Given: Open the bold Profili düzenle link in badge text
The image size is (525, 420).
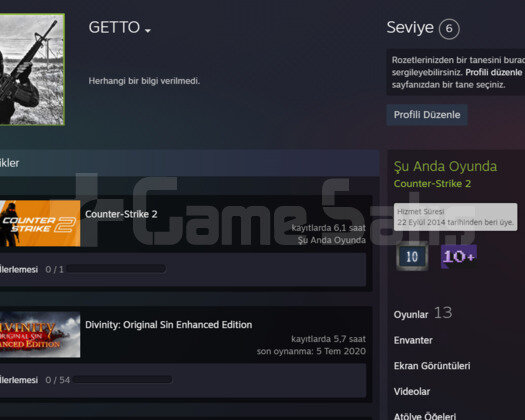Looking at the screenshot, I should pyautogui.click(x=494, y=72).
